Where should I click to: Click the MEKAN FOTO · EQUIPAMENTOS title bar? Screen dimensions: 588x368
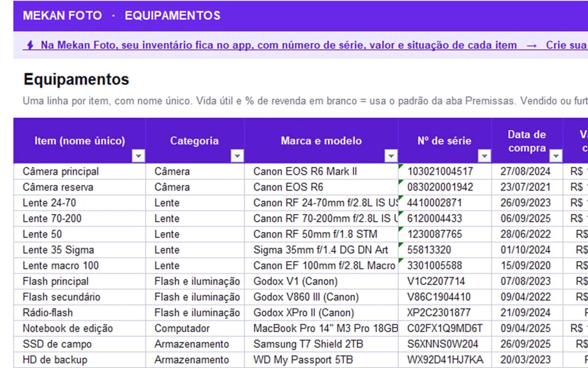click(300, 15)
